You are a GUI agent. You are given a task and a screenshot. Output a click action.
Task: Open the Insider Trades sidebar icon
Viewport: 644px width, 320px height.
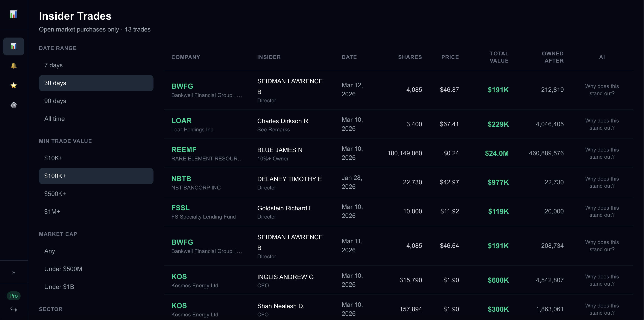(13, 46)
